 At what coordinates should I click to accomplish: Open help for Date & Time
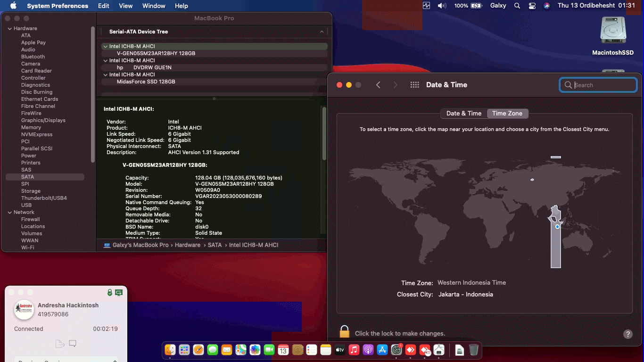click(x=627, y=334)
